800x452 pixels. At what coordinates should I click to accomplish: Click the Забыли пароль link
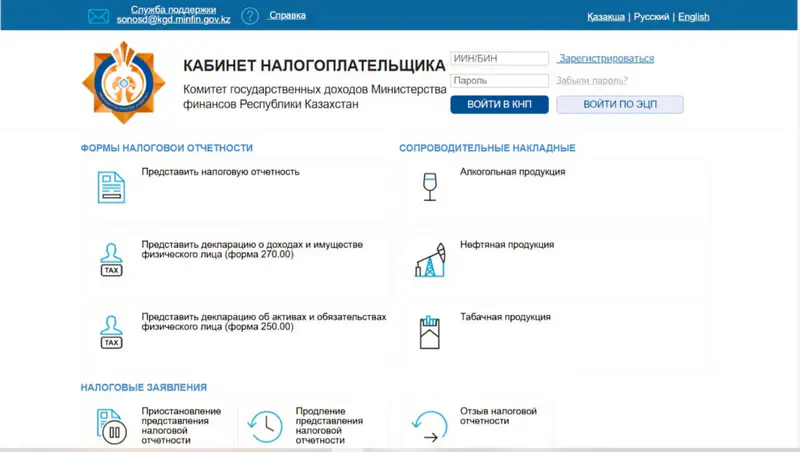[592, 81]
